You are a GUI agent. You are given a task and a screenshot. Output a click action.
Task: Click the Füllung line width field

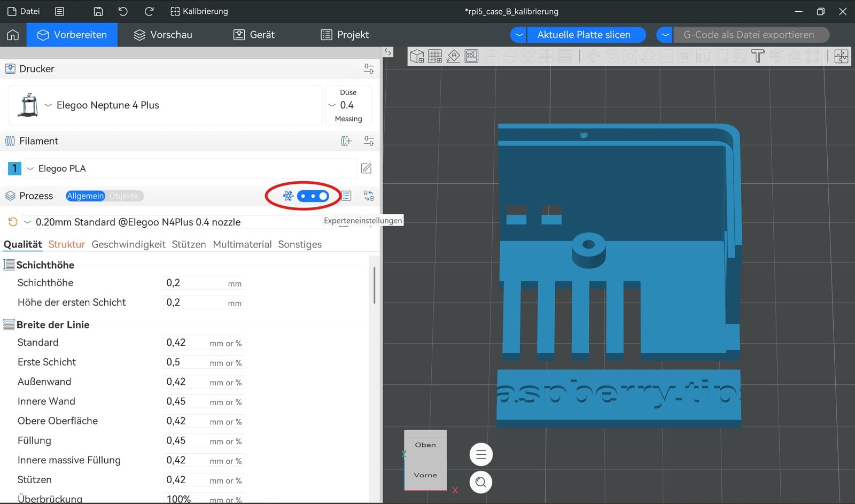204,441
